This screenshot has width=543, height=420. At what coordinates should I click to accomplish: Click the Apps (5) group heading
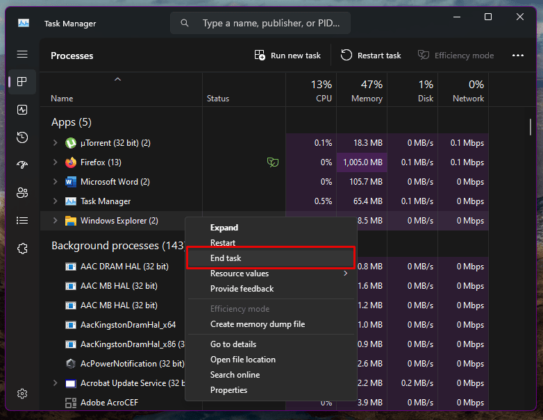tap(71, 122)
